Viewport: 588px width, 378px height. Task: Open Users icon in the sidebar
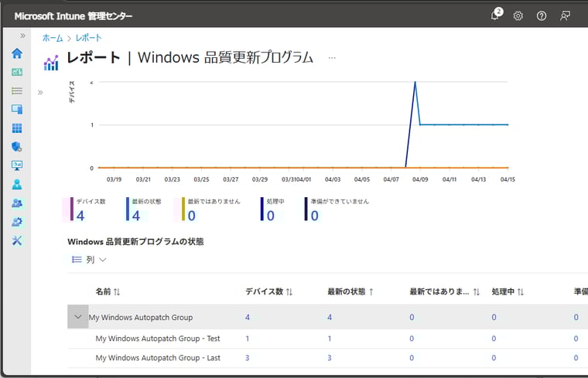click(17, 185)
